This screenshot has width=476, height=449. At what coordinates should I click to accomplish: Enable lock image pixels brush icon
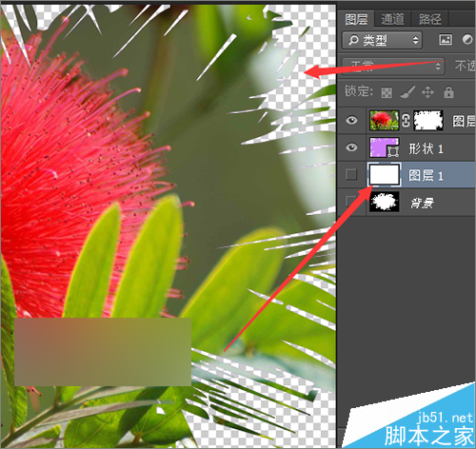407,92
